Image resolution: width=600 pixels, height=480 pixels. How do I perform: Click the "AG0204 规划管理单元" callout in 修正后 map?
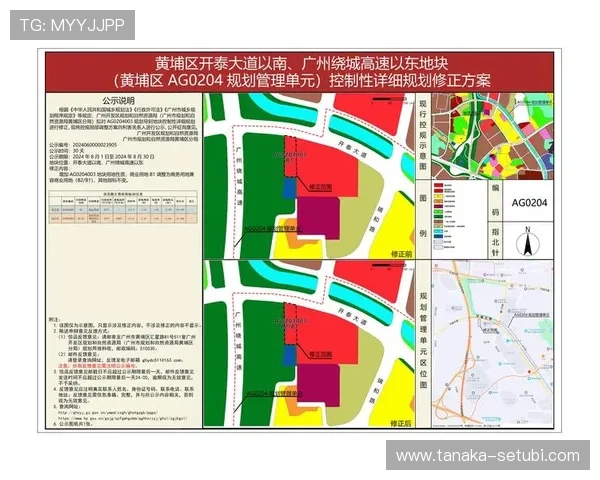click(274, 393)
